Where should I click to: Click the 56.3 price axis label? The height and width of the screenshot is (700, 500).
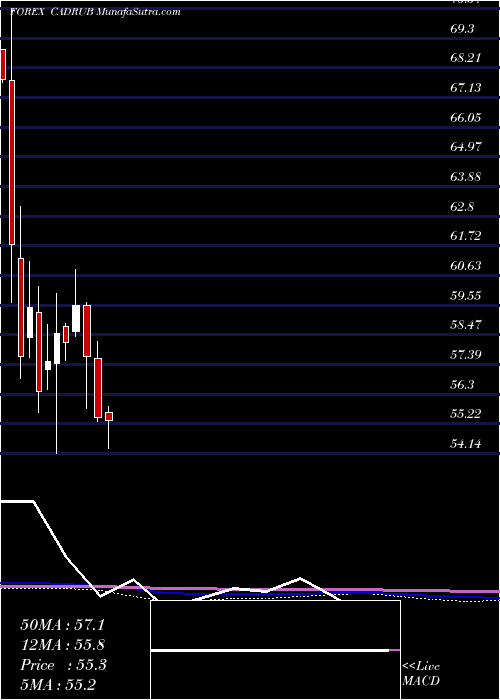tap(462, 384)
